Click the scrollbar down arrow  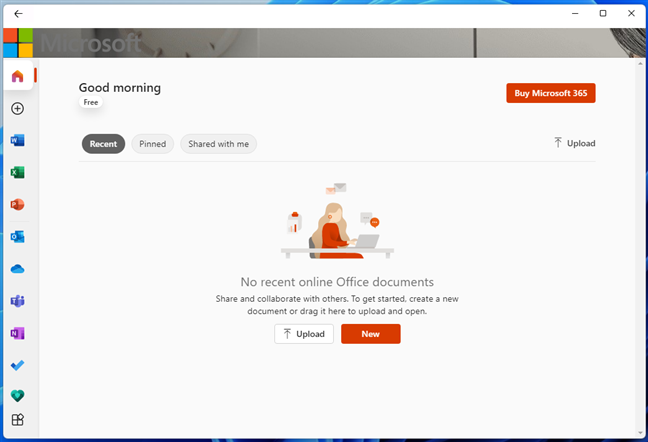(640, 433)
